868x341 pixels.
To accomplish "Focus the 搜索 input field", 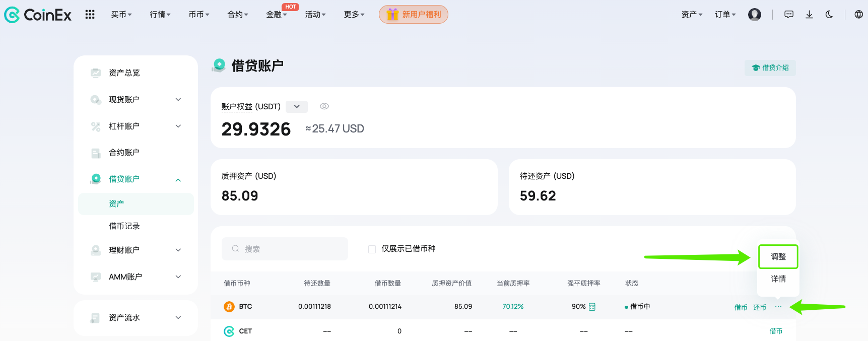I will click(285, 249).
